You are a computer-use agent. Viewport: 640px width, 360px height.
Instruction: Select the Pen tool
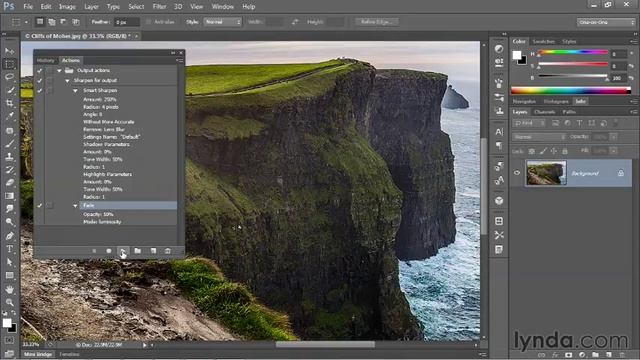point(9,236)
